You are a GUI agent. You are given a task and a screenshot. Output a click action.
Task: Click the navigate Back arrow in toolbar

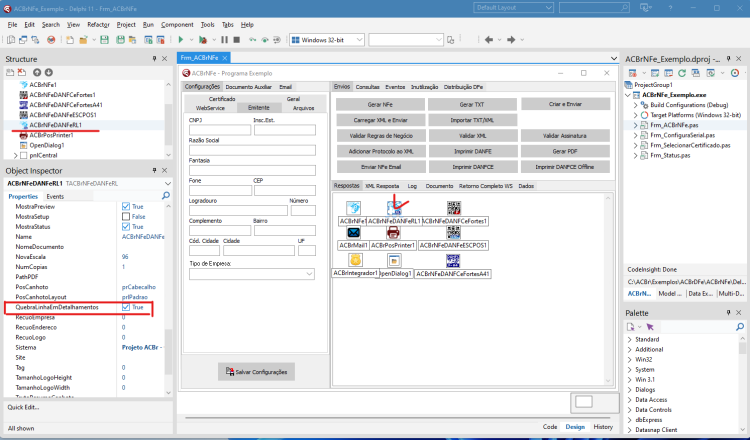(488, 40)
